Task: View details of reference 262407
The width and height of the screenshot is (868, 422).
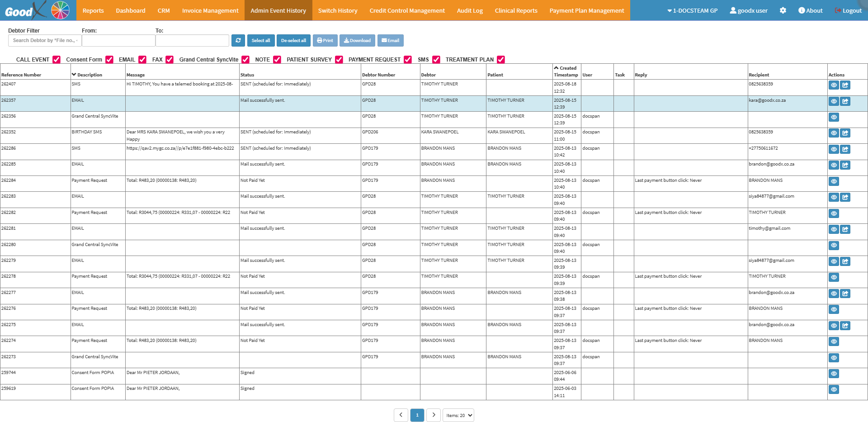Action: pyautogui.click(x=834, y=85)
